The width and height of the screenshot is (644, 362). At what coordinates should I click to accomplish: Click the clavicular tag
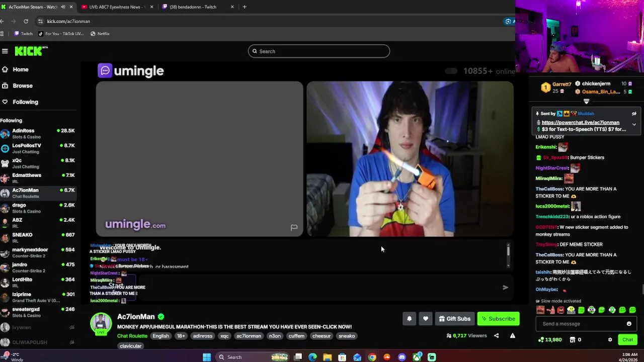(130, 346)
